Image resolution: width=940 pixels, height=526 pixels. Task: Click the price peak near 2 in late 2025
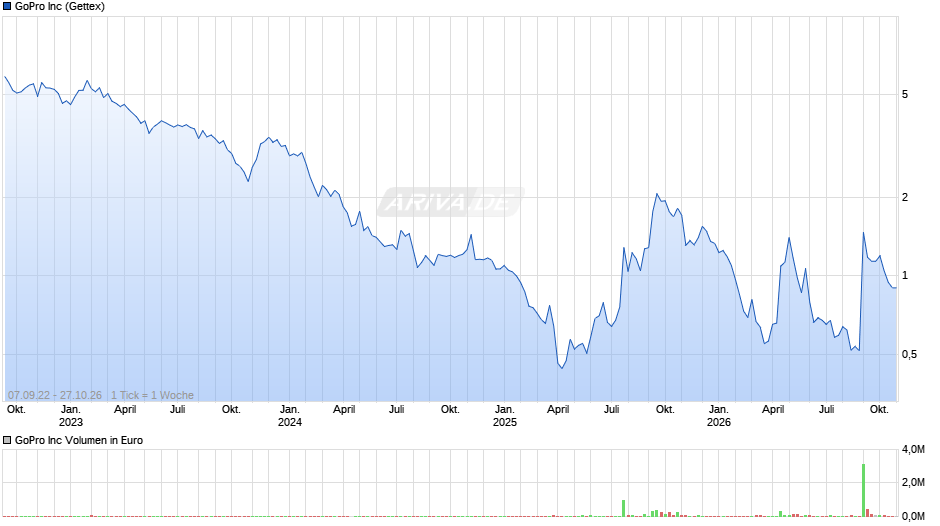[657, 194]
